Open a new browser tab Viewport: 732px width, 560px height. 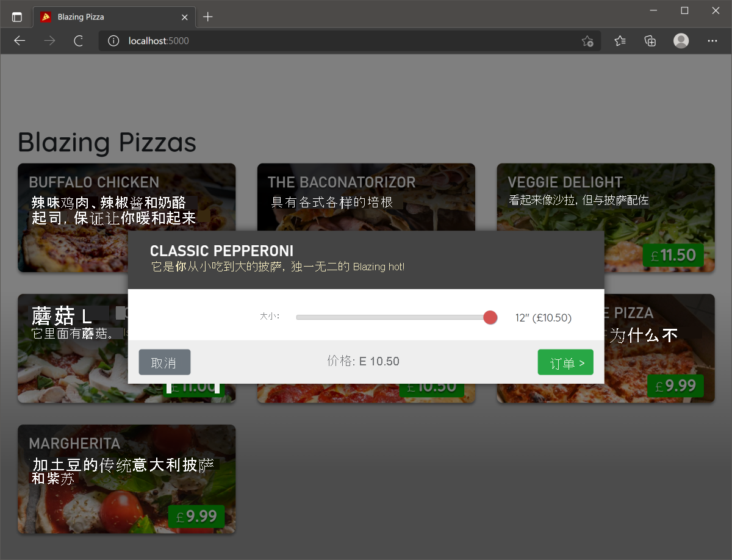[x=208, y=17]
